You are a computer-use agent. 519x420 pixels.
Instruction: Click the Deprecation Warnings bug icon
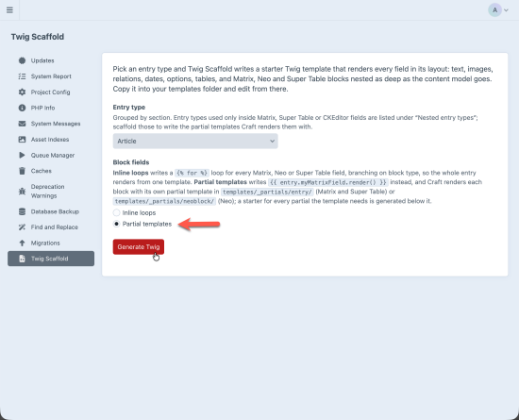(x=23, y=192)
